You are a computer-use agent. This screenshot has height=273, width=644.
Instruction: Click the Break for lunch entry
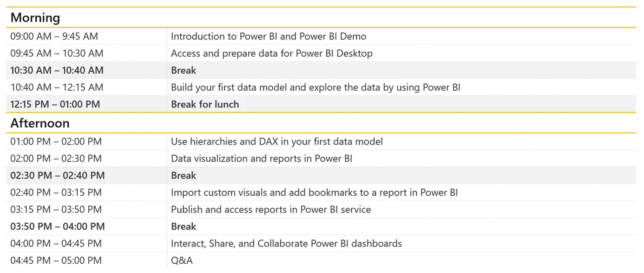[205, 104]
